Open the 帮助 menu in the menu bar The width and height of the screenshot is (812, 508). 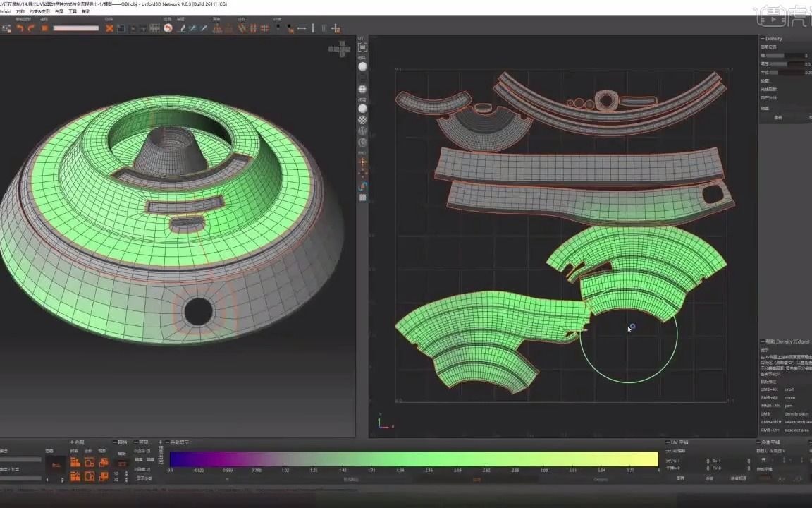(x=86, y=11)
